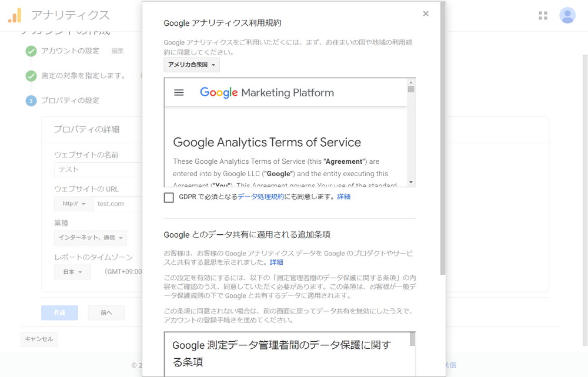Image resolution: width=588 pixels, height=377 pixels.
Task: Close the terms of service dialog
Action: (426, 14)
